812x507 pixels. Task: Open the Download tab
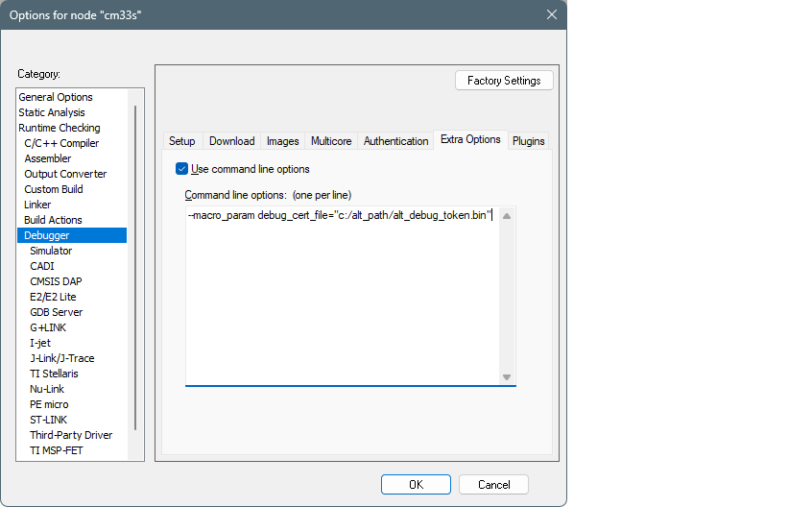(231, 141)
